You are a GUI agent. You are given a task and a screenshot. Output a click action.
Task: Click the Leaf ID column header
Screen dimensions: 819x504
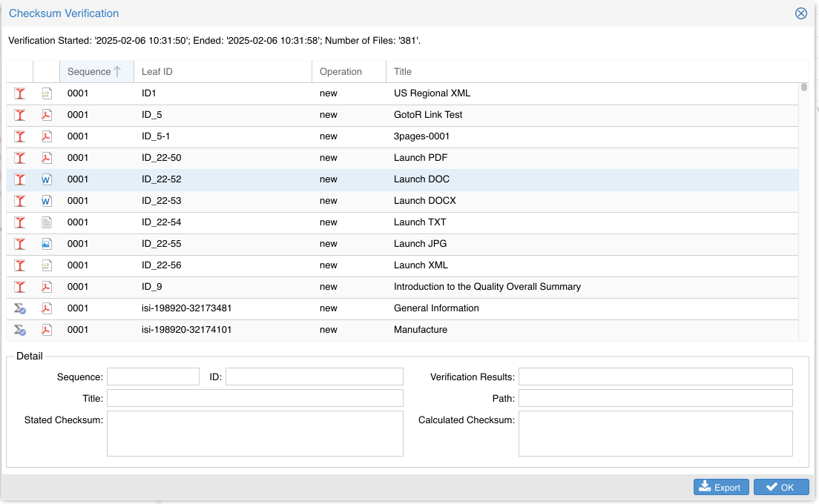pos(157,72)
